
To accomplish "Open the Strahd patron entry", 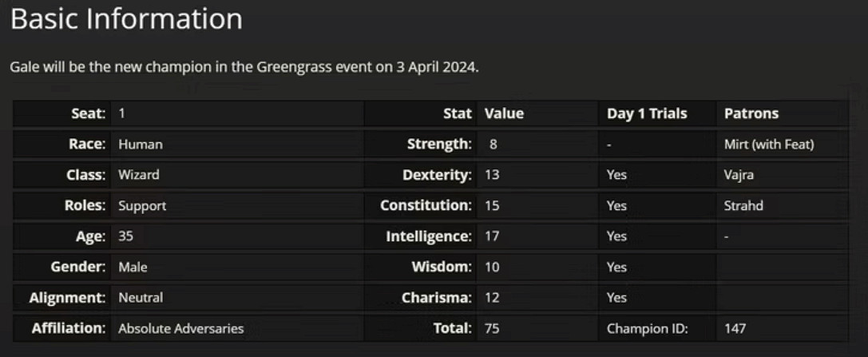I will (743, 205).
